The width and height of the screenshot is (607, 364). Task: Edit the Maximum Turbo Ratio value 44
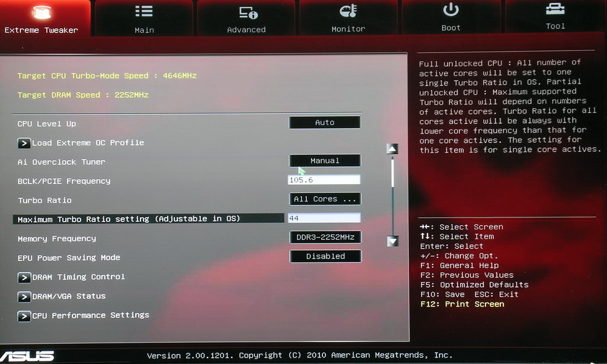tap(324, 218)
